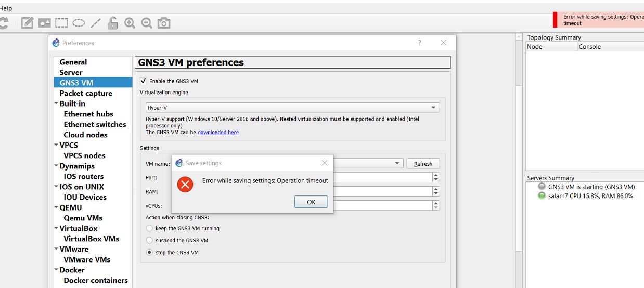
Task: Select keep the GNS3 VM running option
Action: click(x=149, y=228)
